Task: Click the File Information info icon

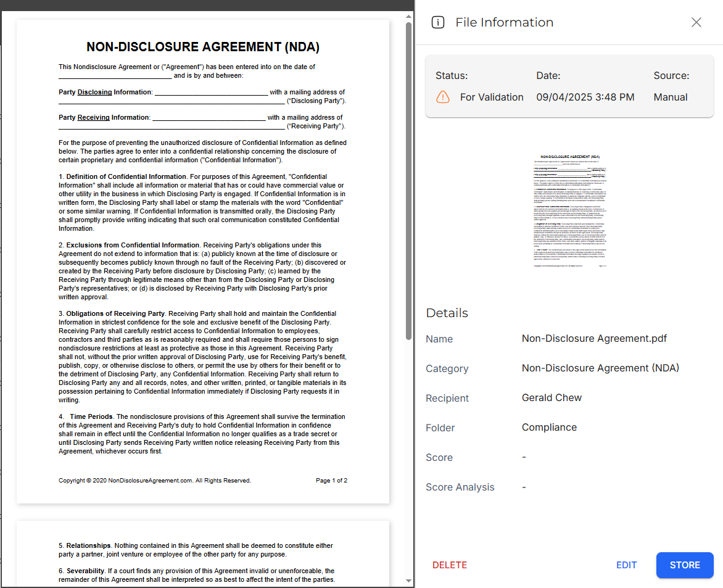Action: [438, 23]
